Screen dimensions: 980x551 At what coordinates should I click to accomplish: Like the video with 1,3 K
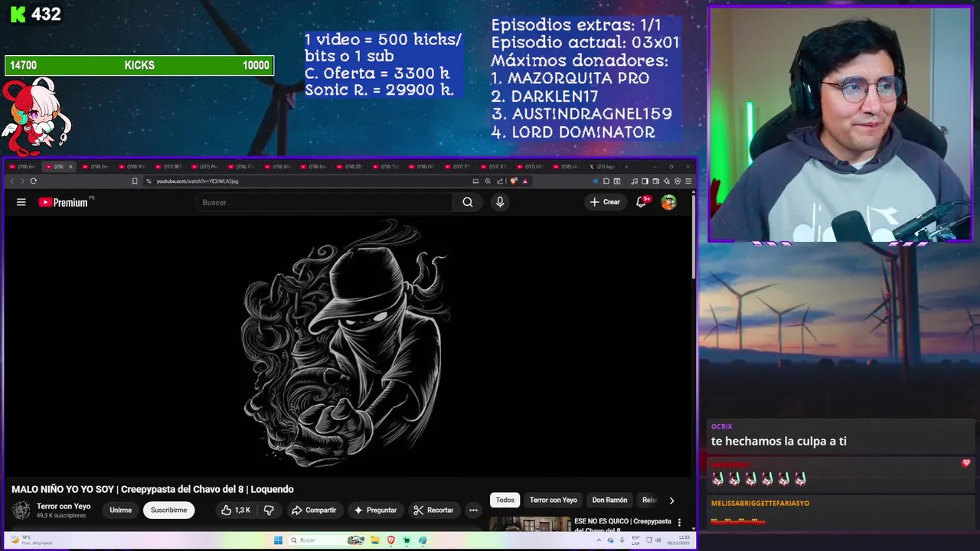point(236,510)
